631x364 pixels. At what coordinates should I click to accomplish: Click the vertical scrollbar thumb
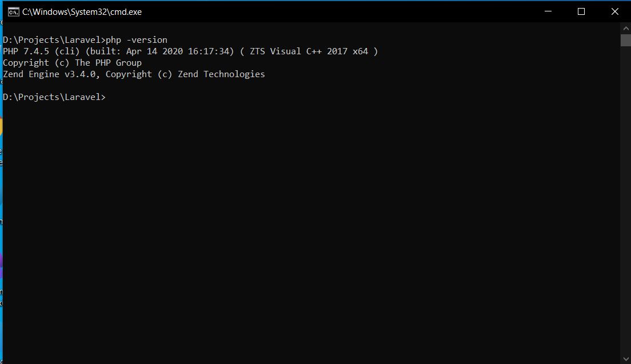[x=625, y=40]
